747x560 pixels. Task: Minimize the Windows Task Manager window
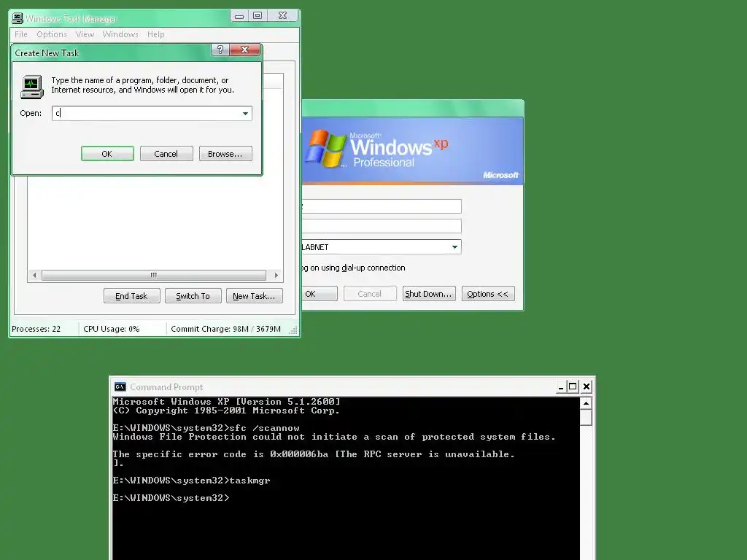(239, 16)
